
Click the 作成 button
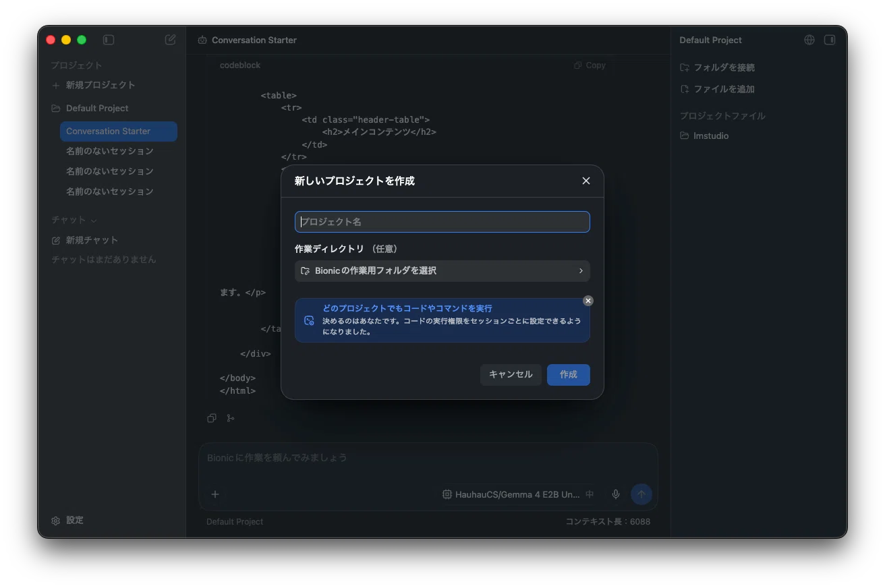coord(569,375)
